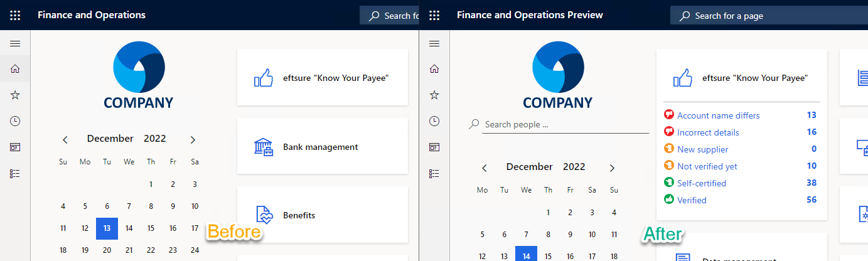Click count 56 for Verified

(x=812, y=200)
